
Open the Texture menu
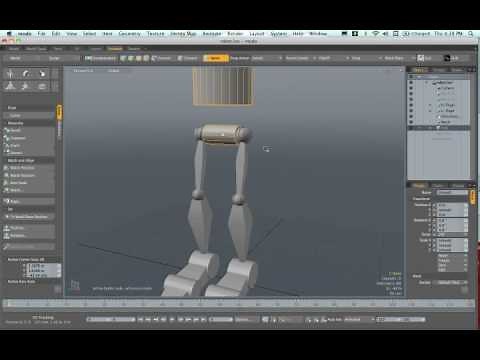pos(155,34)
